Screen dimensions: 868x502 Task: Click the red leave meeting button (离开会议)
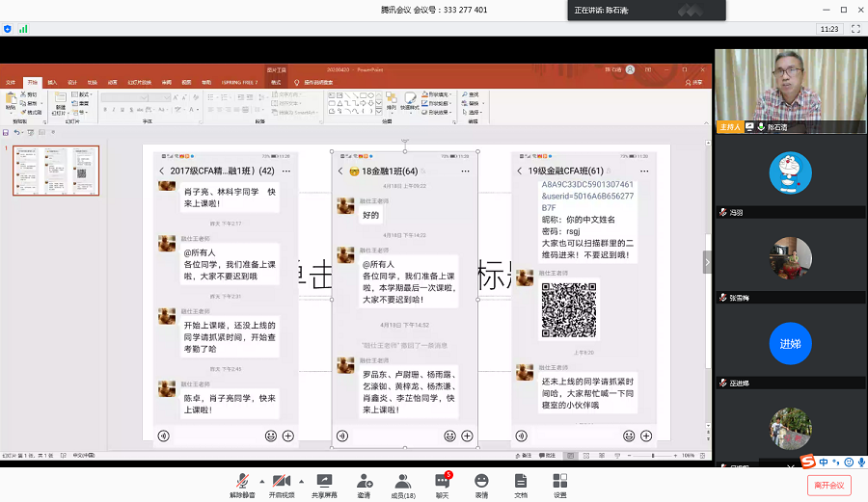click(828, 485)
